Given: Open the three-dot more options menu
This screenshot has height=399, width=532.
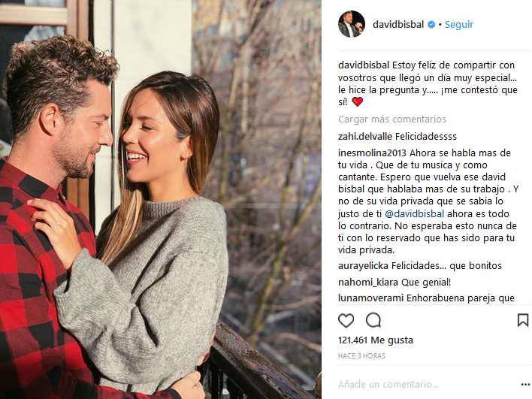Looking at the screenshot, I should [525, 385].
